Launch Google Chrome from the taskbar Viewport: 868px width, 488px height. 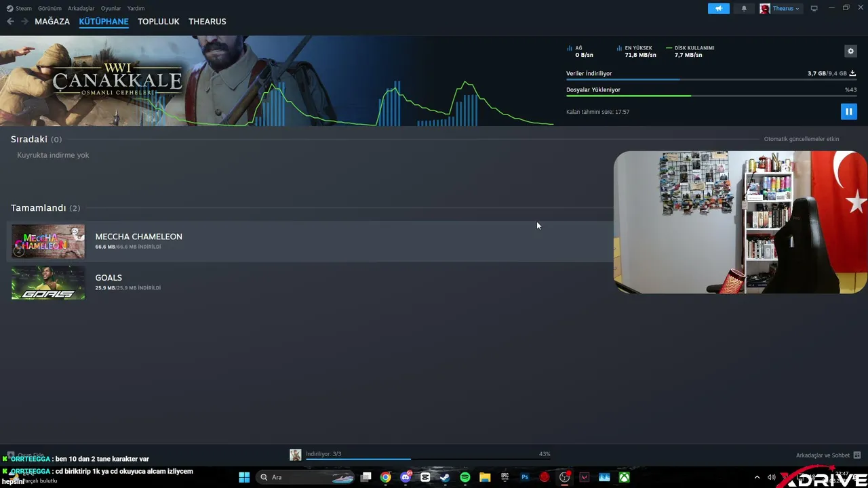point(386,477)
